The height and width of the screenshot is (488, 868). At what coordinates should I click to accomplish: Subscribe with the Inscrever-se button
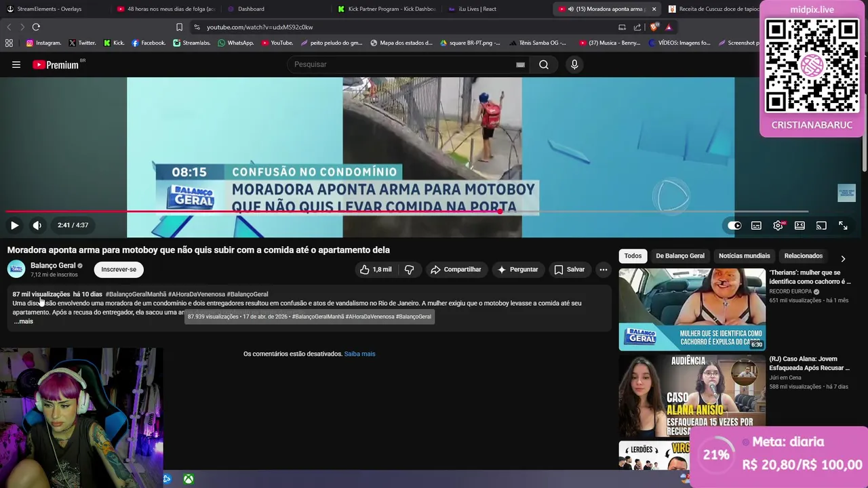119,270
